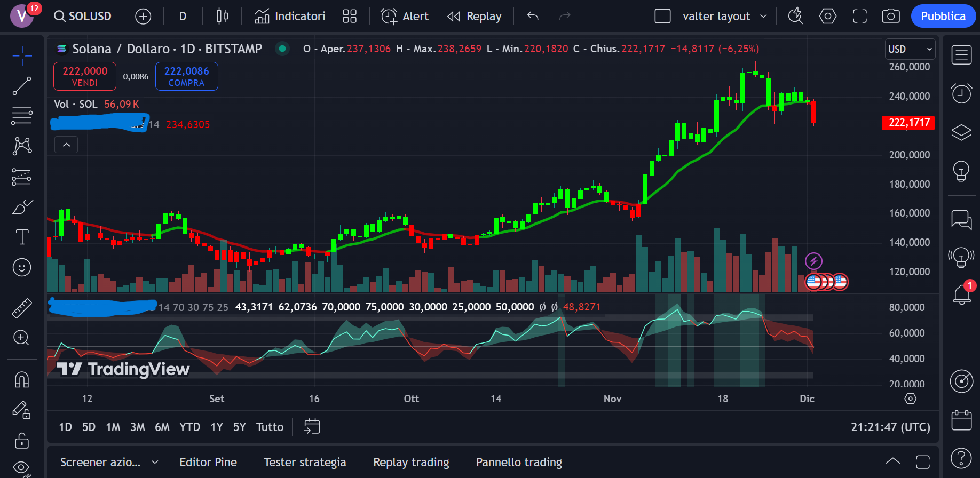Open the help center question mark
The height and width of the screenshot is (478, 980).
click(961, 458)
